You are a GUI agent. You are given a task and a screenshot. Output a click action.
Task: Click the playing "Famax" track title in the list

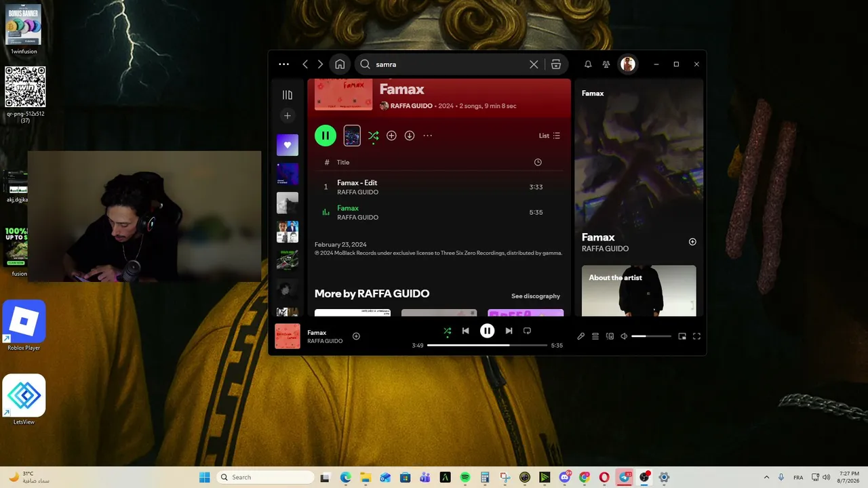click(x=348, y=208)
